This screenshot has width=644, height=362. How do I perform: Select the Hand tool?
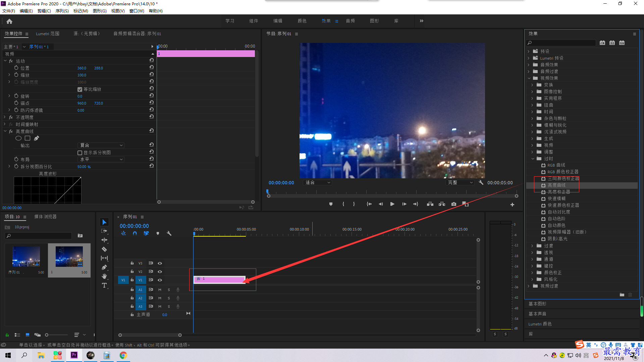(104, 276)
